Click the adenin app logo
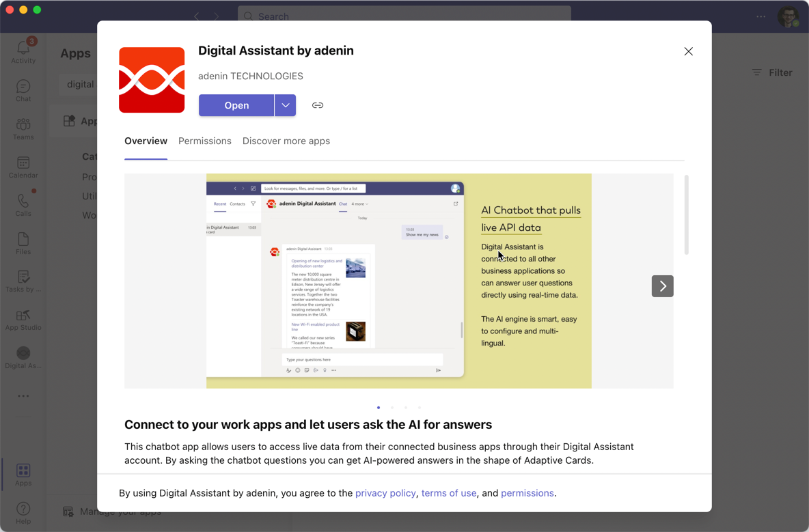Screen dimensions: 809x532 pyautogui.click(x=152, y=80)
